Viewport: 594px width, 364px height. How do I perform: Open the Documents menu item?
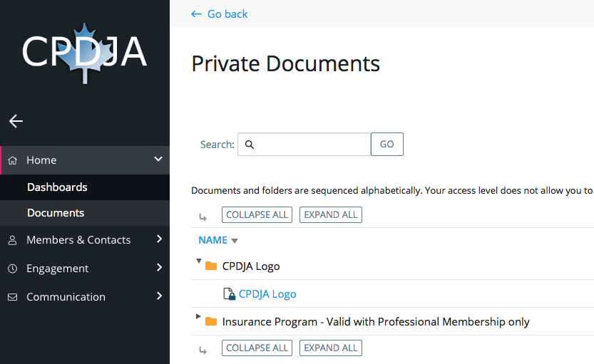point(56,213)
